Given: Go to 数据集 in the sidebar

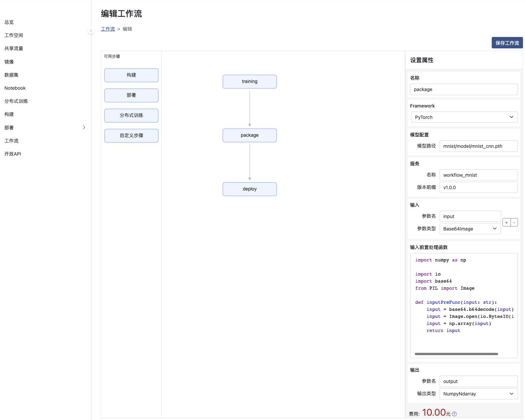Looking at the screenshot, I should click(11, 75).
